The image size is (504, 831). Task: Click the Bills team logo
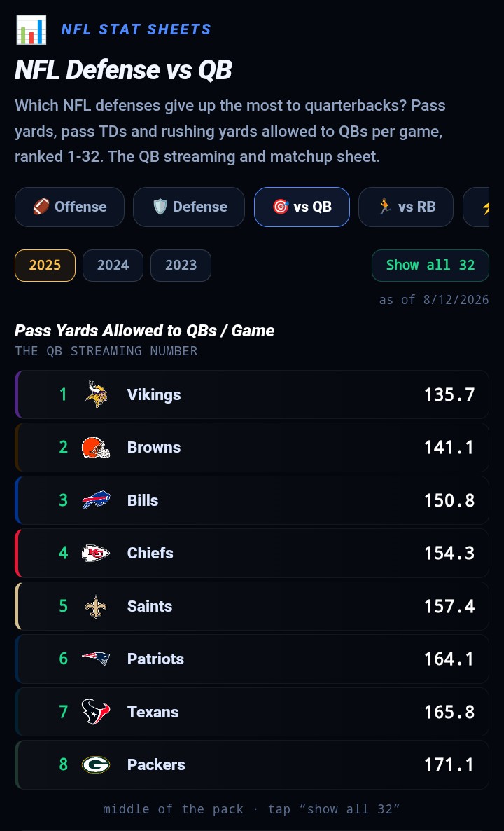96,500
